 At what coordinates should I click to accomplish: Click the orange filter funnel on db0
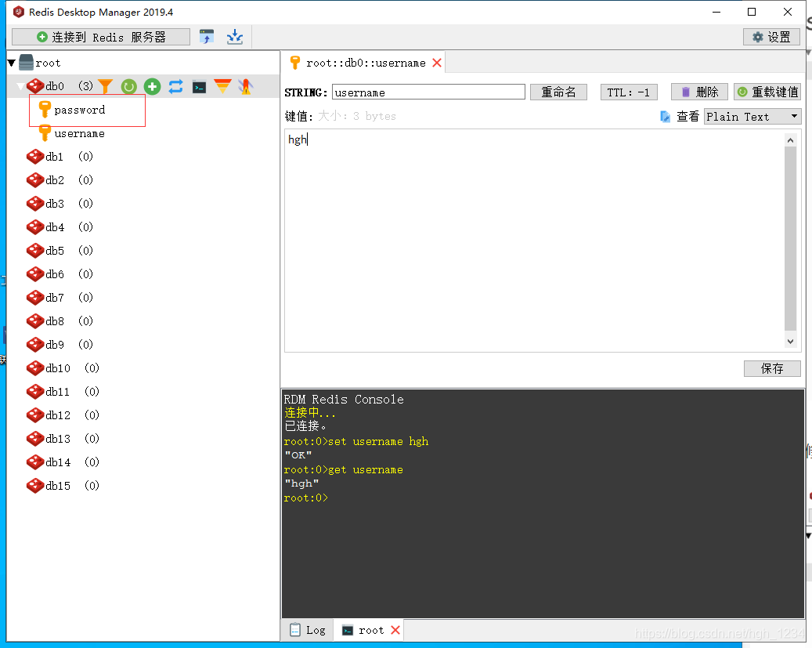(x=105, y=86)
